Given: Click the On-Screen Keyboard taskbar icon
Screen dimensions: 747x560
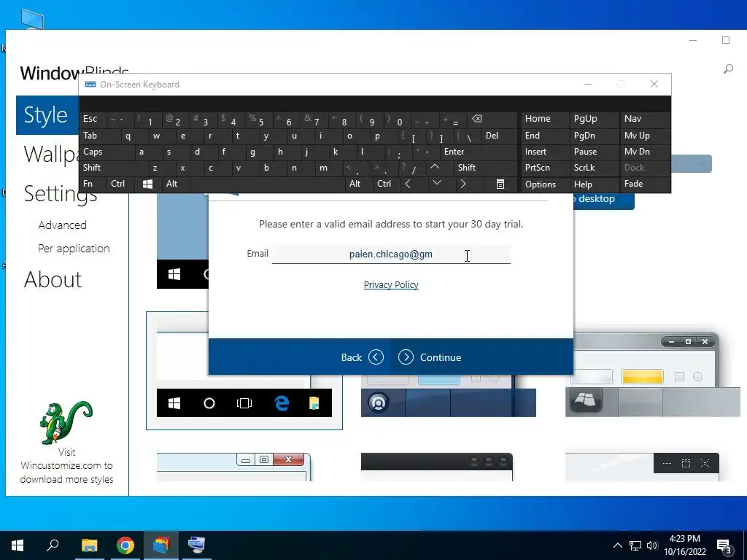Looking at the screenshot, I should click(196, 545).
